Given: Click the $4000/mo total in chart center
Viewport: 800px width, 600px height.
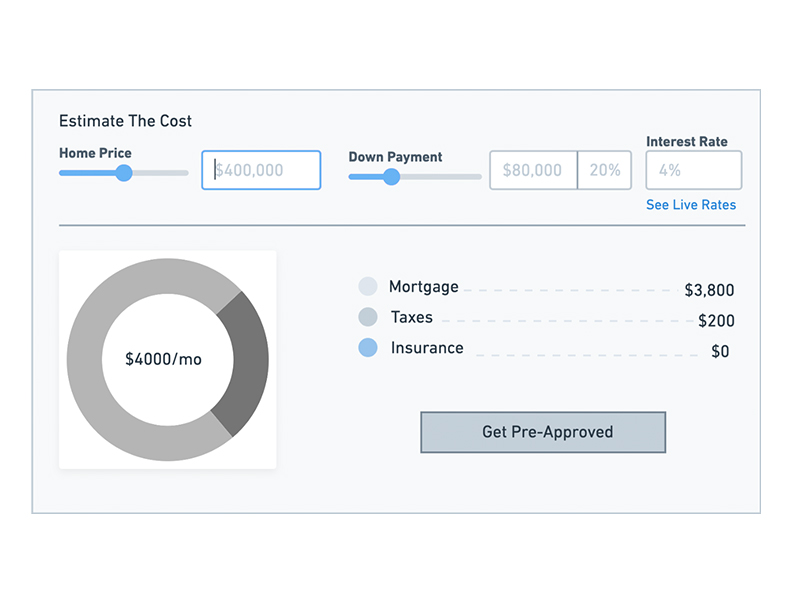Looking at the screenshot, I should point(163,359).
